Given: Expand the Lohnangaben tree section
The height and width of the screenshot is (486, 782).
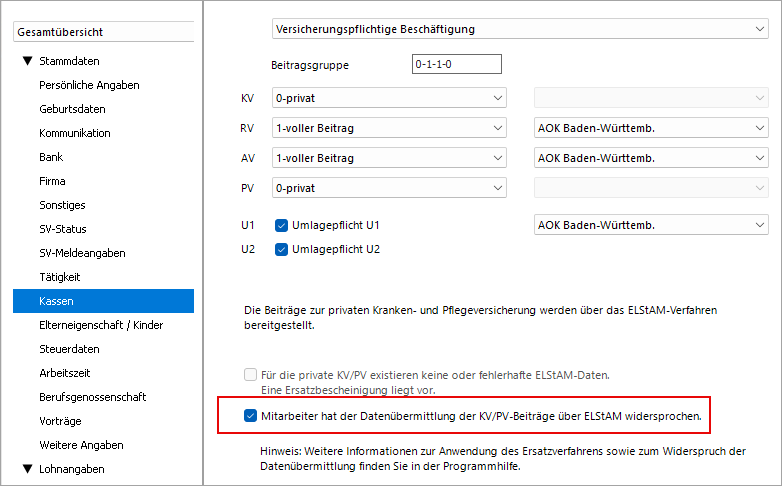Looking at the screenshot, I should tap(27, 468).
